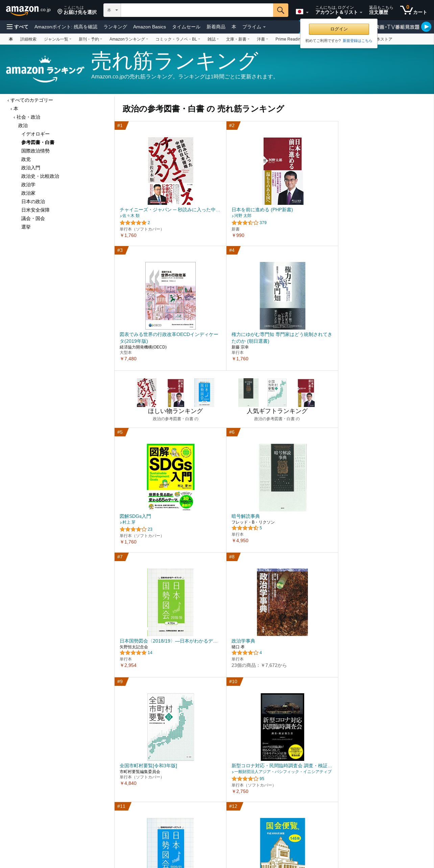Open the shopping cart icon
Screen dimensions: 434x868
413,10
